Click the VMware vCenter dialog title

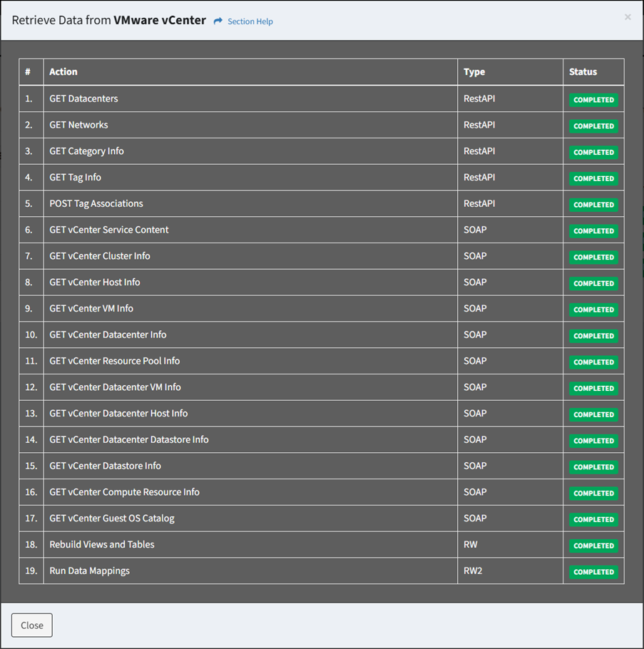tap(160, 20)
